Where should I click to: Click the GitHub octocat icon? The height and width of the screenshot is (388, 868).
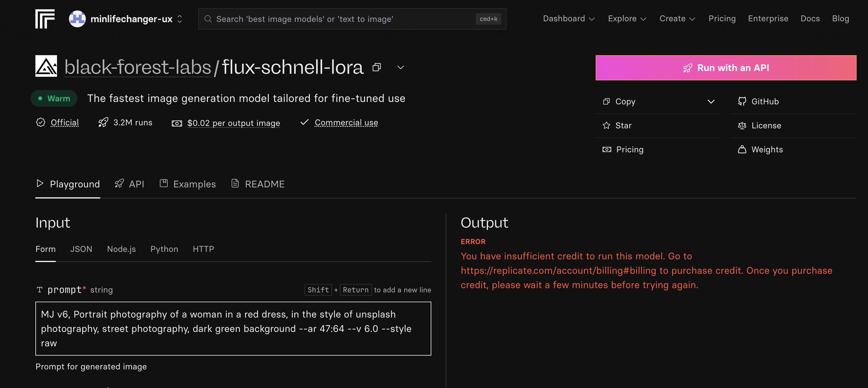[742, 101]
